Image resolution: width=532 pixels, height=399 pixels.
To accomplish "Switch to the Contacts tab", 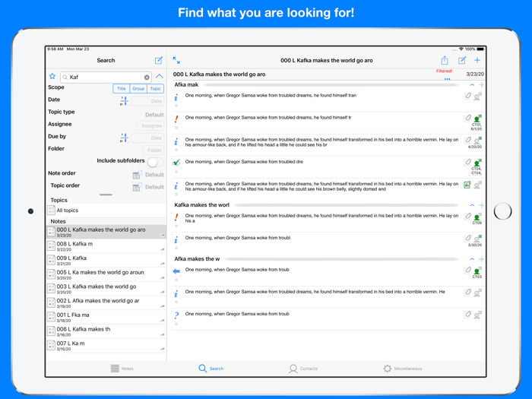I will 302,369.
